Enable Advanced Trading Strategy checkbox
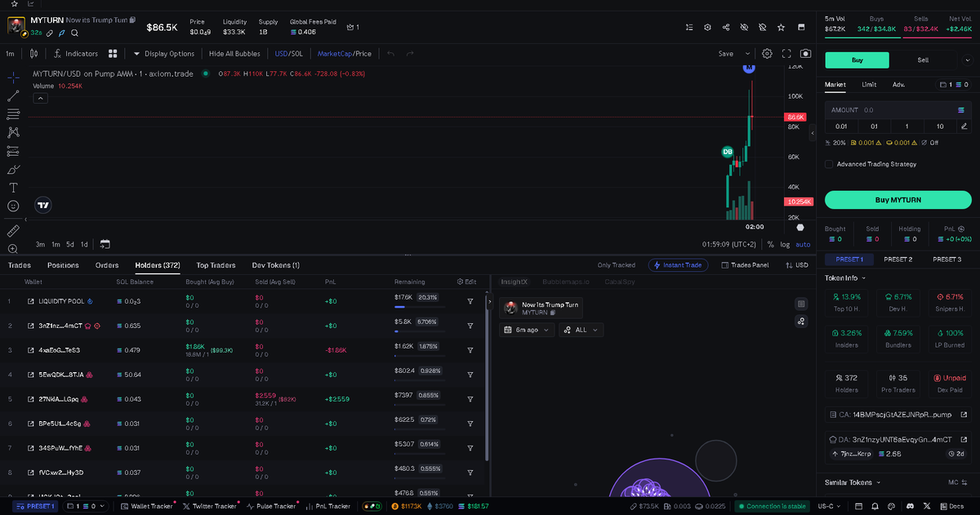 (829, 164)
